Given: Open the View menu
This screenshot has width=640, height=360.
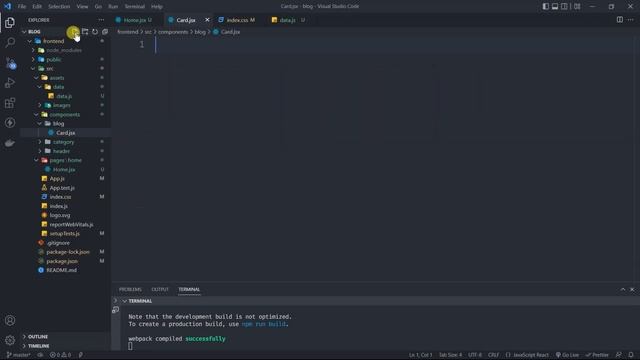Looking at the screenshot, I should point(82,7).
